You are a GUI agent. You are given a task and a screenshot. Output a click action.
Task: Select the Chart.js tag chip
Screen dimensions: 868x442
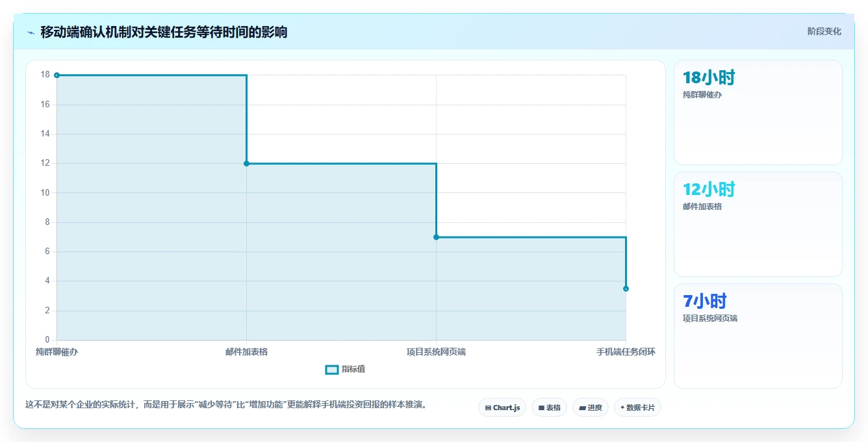point(502,408)
